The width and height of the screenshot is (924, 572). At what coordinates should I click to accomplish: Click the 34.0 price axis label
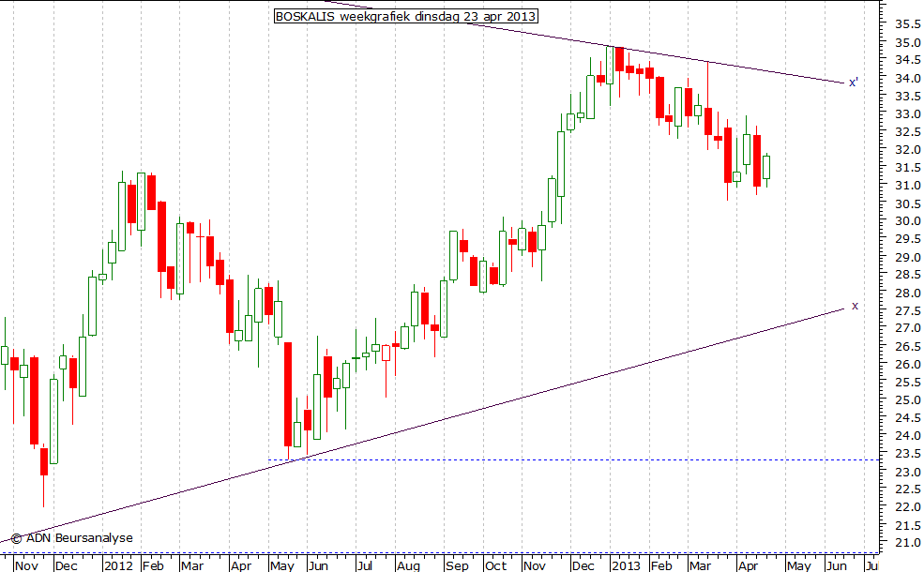click(907, 78)
